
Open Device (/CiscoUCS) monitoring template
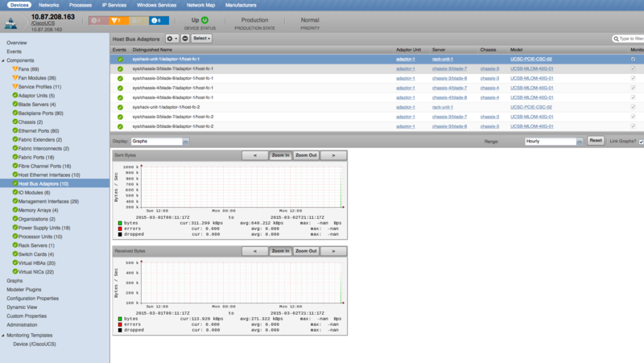pos(35,344)
